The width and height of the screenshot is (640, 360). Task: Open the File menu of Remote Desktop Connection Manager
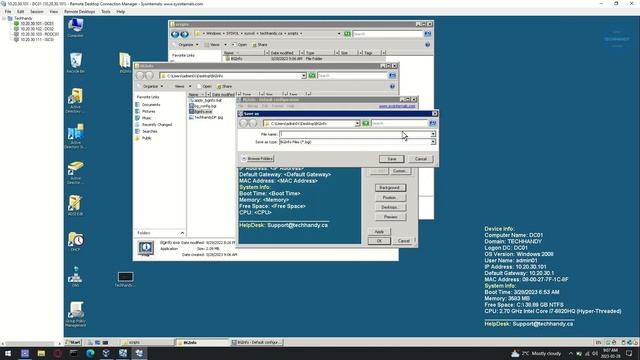pyautogui.click(x=8, y=11)
